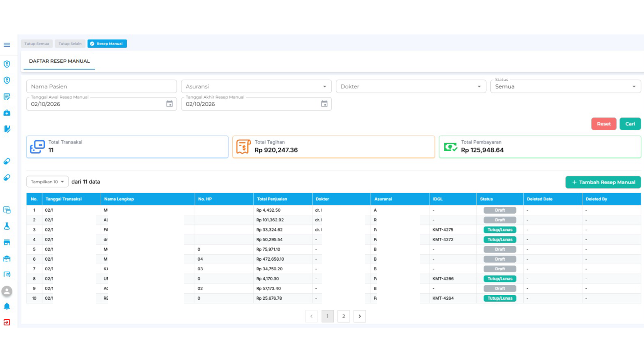Select the DAFTAR RESEP MANUAL tab
This screenshot has width=644, height=362.
[x=59, y=61]
